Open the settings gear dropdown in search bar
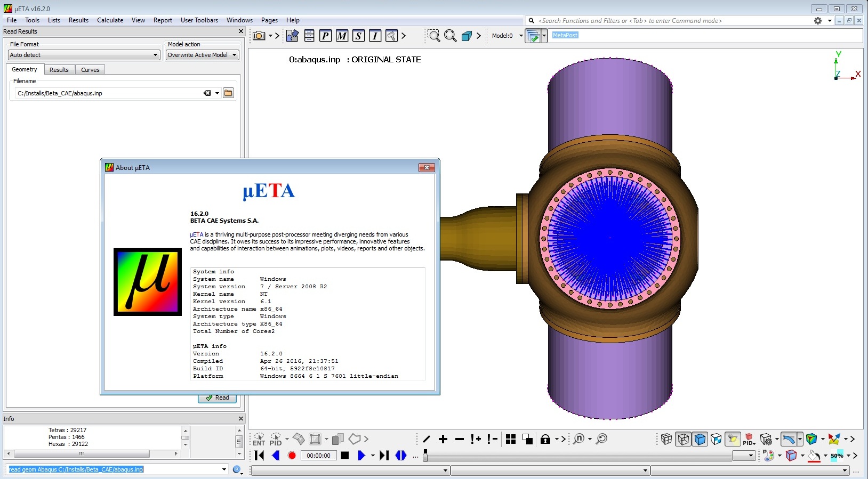This screenshot has height=479, width=868. pyautogui.click(x=830, y=21)
